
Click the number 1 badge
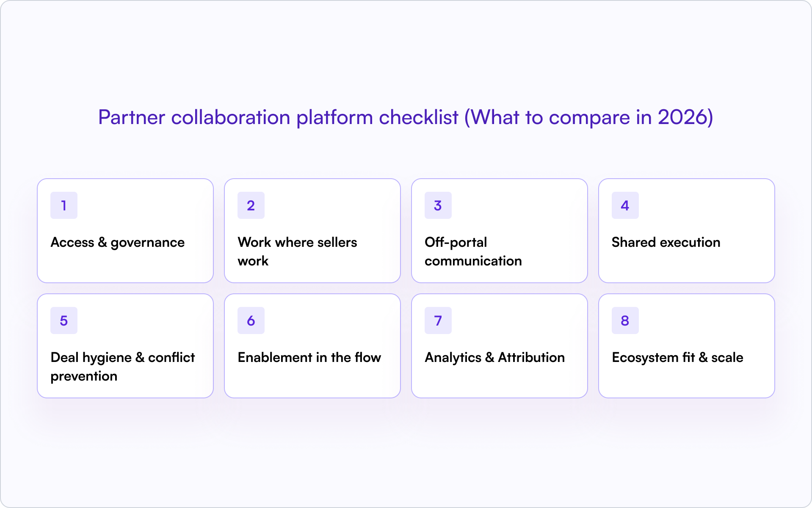(64, 205)
